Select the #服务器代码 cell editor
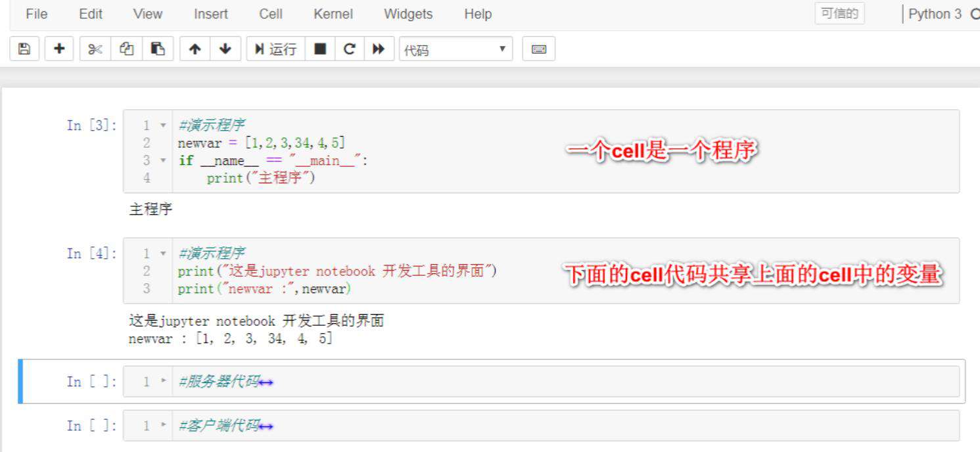Viewport: 980px width, 452px height. [541, 382]
